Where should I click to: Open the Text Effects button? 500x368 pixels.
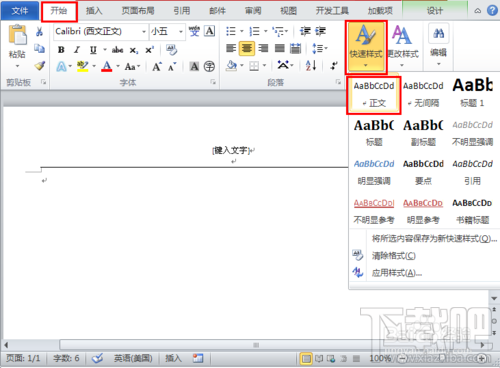61,66
